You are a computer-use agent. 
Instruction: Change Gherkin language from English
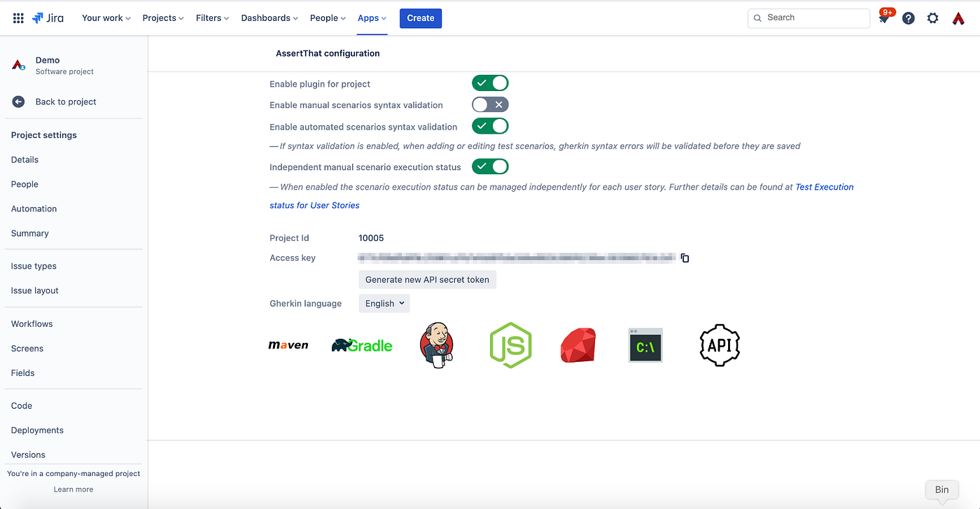384,303
